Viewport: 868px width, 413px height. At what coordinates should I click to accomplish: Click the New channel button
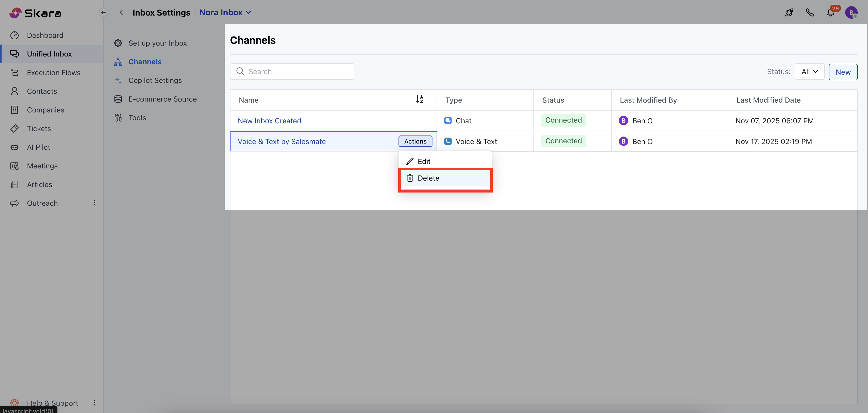pyautogui.click(x=843, y=72)
